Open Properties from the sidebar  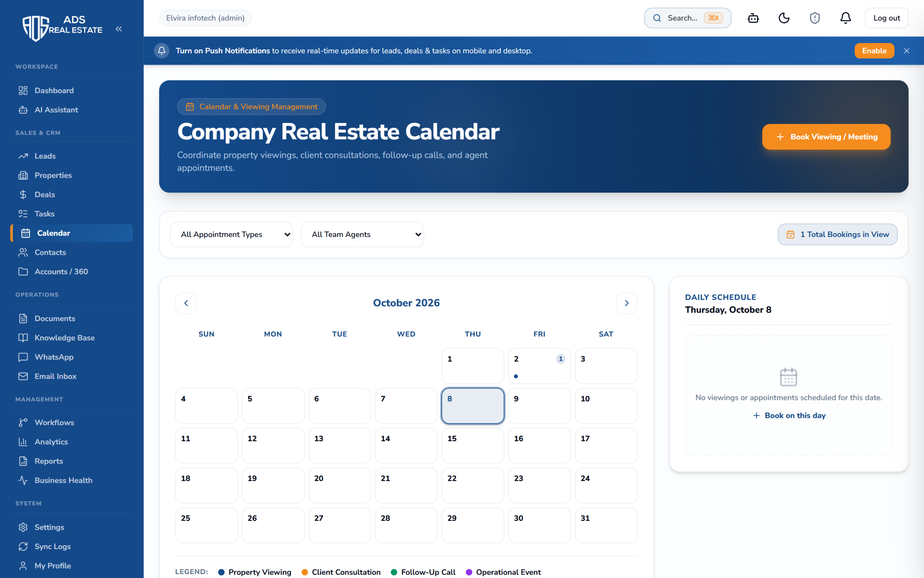[72, 176]
